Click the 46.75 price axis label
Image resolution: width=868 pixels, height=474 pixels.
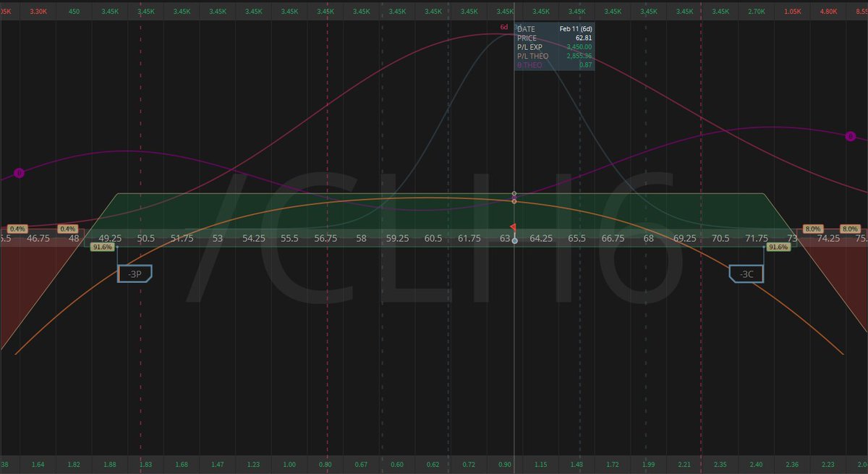coord(38,237)
